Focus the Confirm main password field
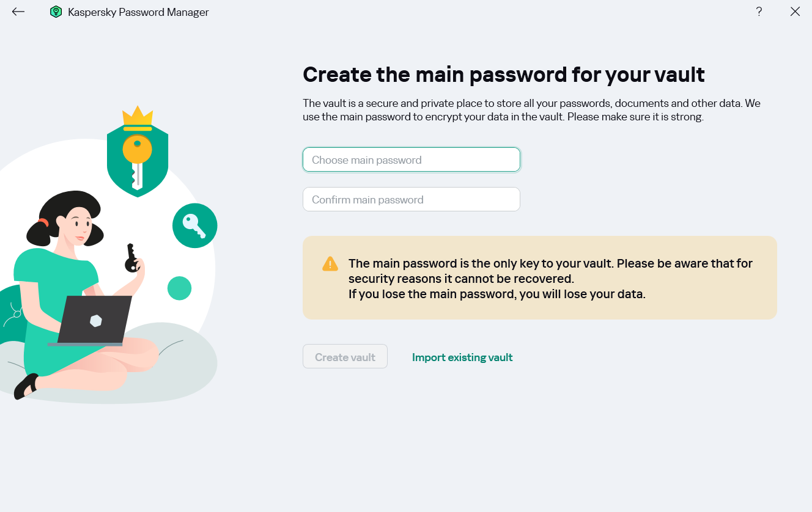 coord(411,200)
